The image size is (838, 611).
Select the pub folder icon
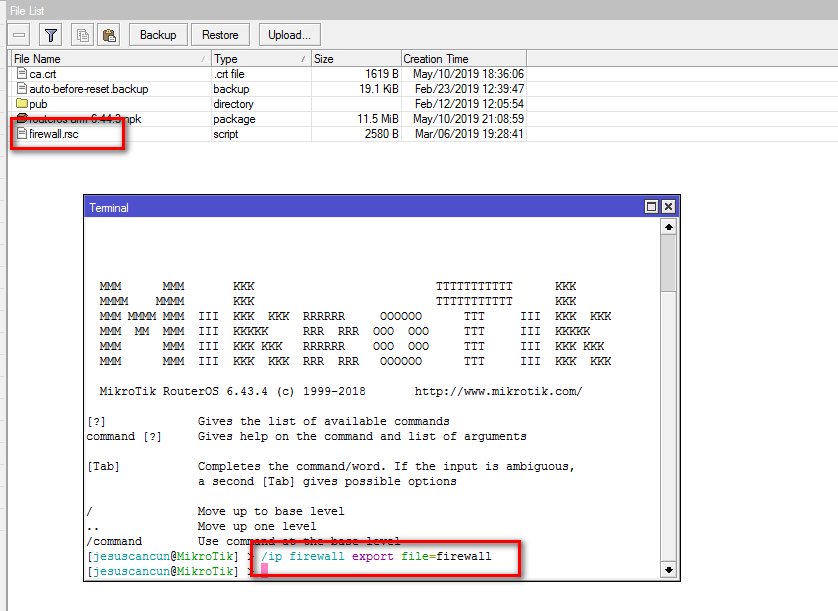pyautogui.click(x=21, y=104)
